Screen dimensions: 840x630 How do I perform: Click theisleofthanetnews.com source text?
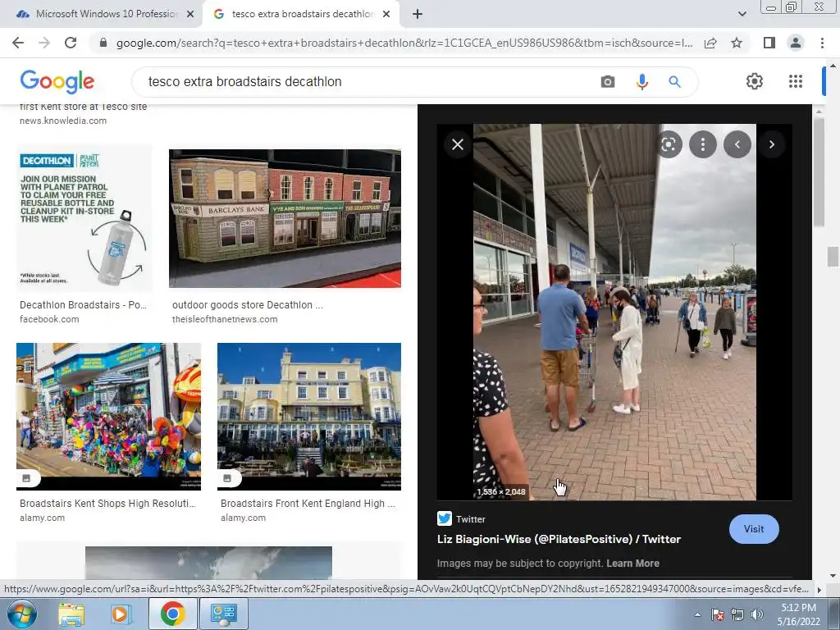point(225,319)
